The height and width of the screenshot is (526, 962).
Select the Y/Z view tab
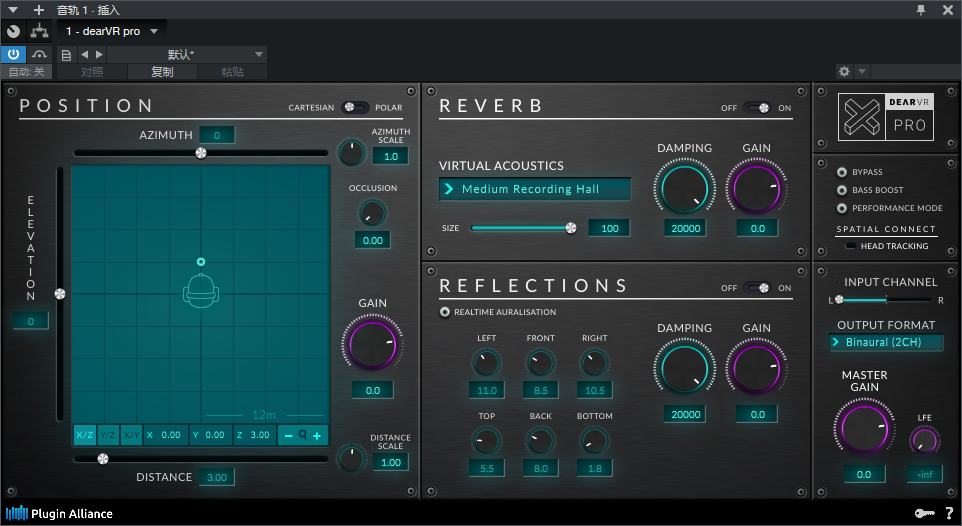pos(107,435)
